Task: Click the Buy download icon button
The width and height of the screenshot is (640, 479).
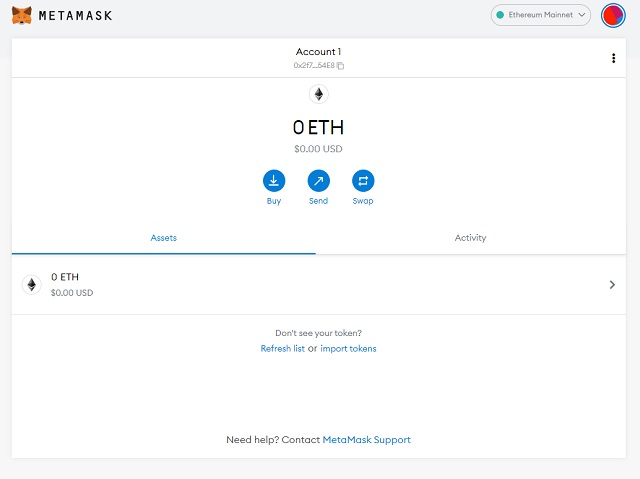Action: 274,181
